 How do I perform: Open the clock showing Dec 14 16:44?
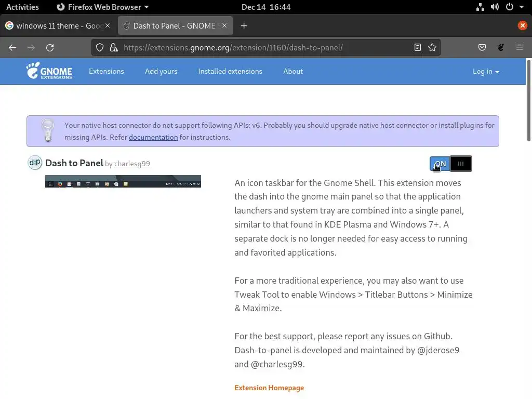266,7
